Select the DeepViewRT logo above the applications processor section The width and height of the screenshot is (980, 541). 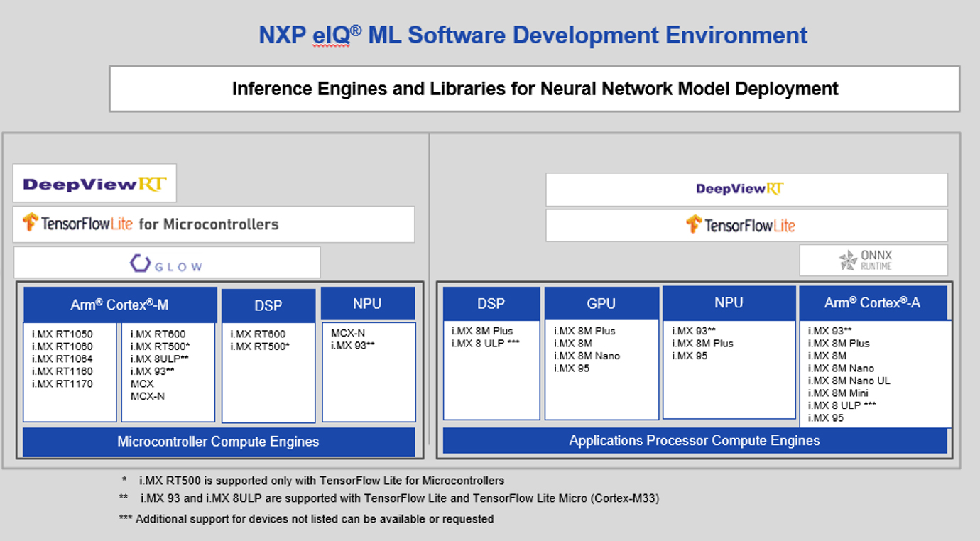click(x=739, y=189)
